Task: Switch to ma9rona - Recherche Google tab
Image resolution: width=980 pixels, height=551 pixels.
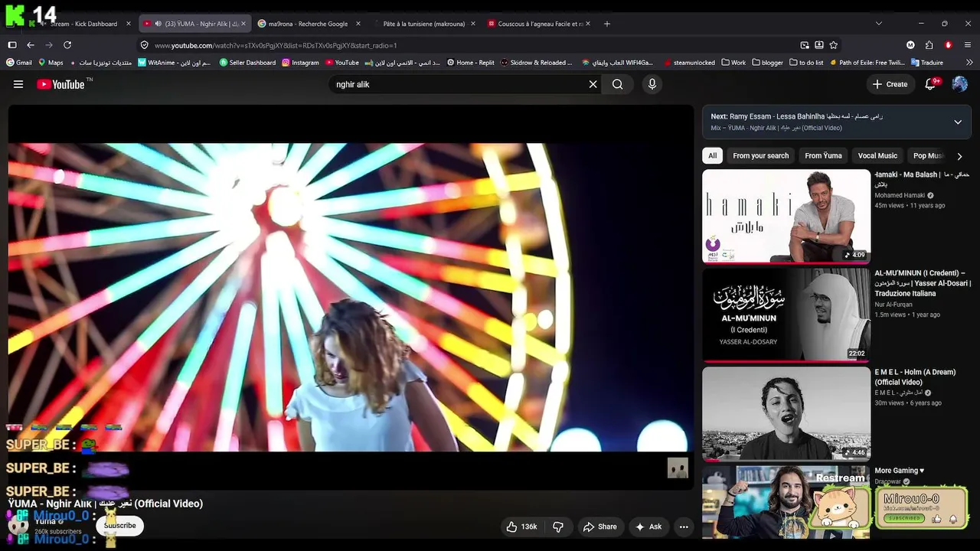Action: [309, 24]
